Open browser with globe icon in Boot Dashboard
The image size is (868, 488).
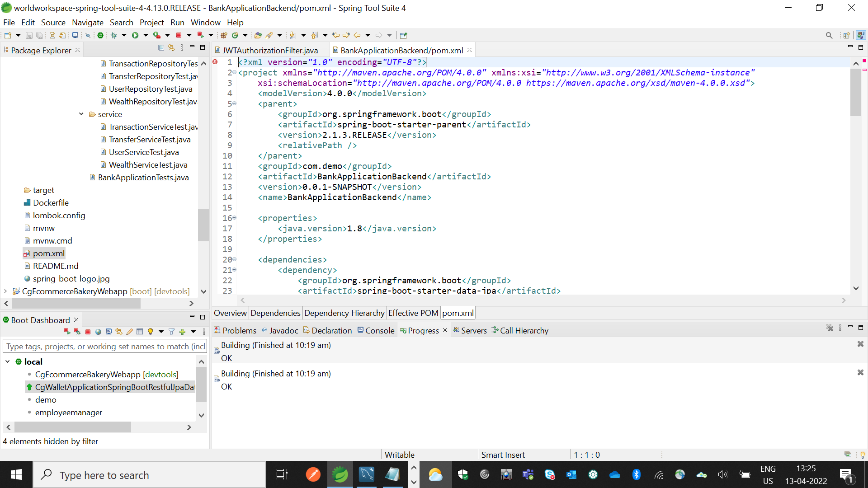[x=98, y=332]
